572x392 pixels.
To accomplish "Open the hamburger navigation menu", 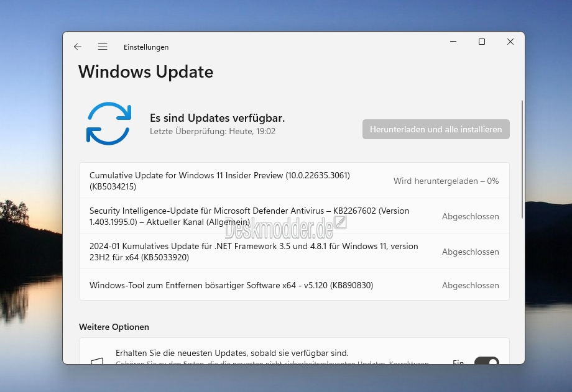I will [x=103, y=47].
